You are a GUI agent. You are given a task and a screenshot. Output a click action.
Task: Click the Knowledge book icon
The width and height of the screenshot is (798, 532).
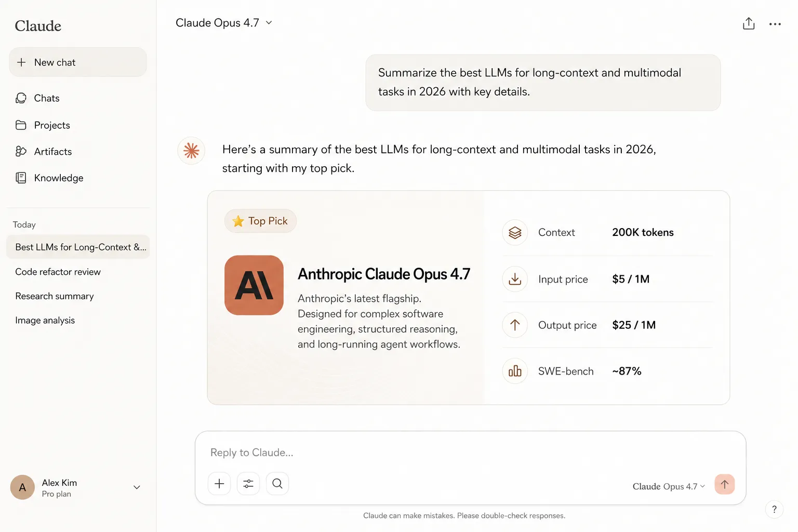click(x=21, y=178)
